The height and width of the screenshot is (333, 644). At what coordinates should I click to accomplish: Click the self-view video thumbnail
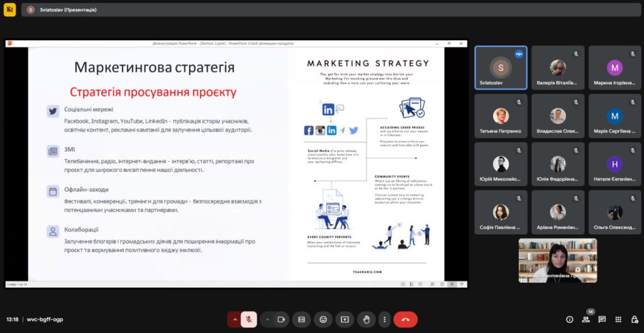click(x=557, y=260)
